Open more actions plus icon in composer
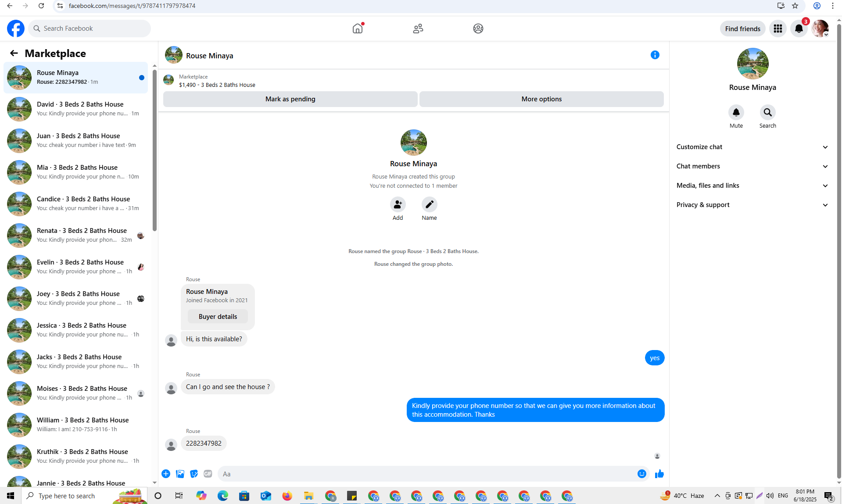Viewport: 842px width, 504px height. (x=166, y=474)
